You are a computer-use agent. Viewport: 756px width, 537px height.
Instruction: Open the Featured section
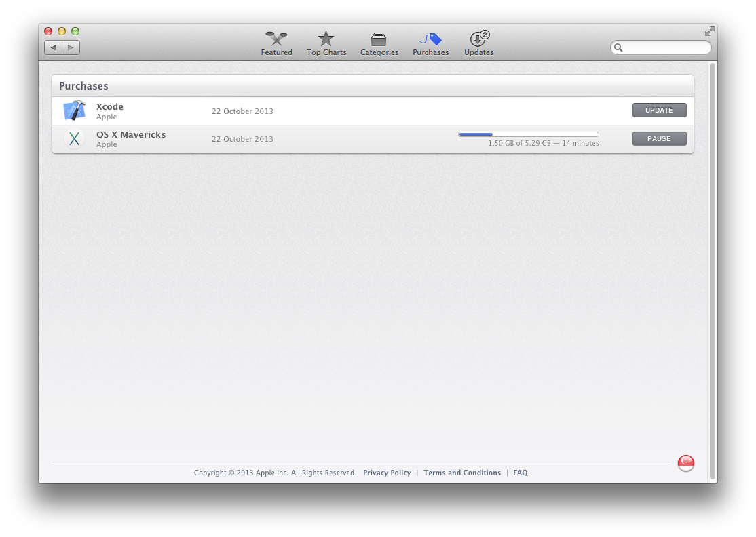276,43
